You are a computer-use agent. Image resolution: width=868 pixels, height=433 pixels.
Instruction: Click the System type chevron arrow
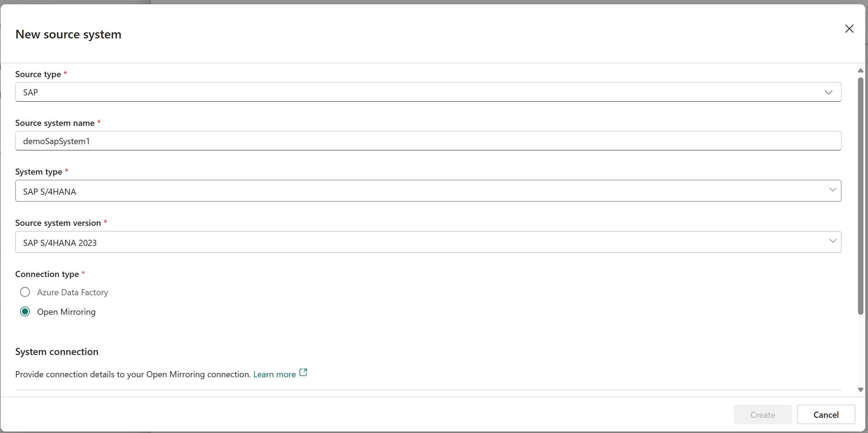point(832,190)
